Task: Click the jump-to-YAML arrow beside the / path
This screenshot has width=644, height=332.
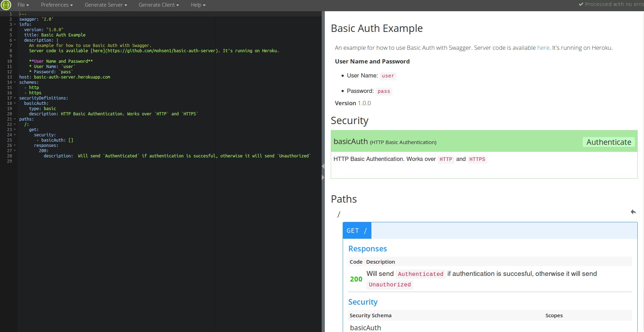Action: pyautogui.click(x=633, y=212)
